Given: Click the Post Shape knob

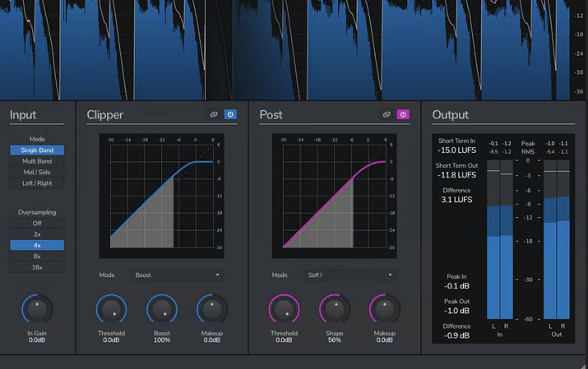Looking at the screenshot, I should [335, 309].
